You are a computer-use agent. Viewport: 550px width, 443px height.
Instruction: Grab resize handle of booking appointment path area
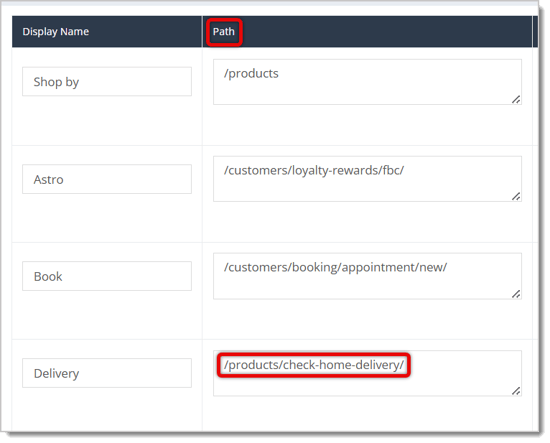(x=516, y=294)
